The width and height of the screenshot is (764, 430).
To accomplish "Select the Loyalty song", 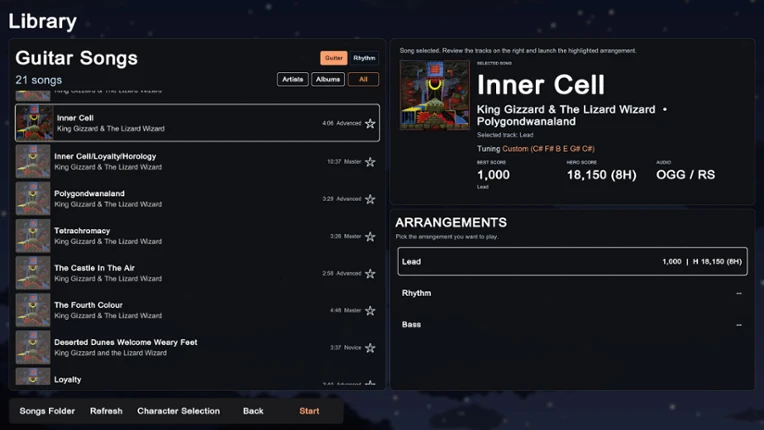I will coord(197,377).
